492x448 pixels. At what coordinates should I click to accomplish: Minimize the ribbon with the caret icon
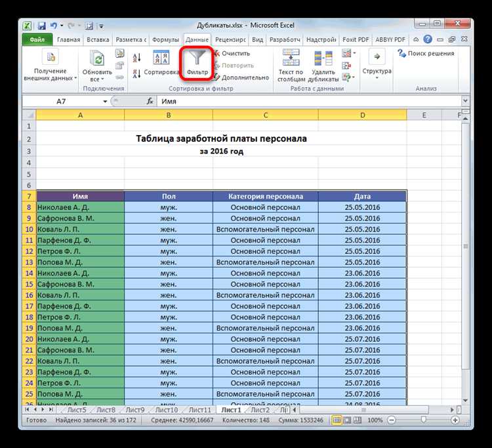click(416, 39)
